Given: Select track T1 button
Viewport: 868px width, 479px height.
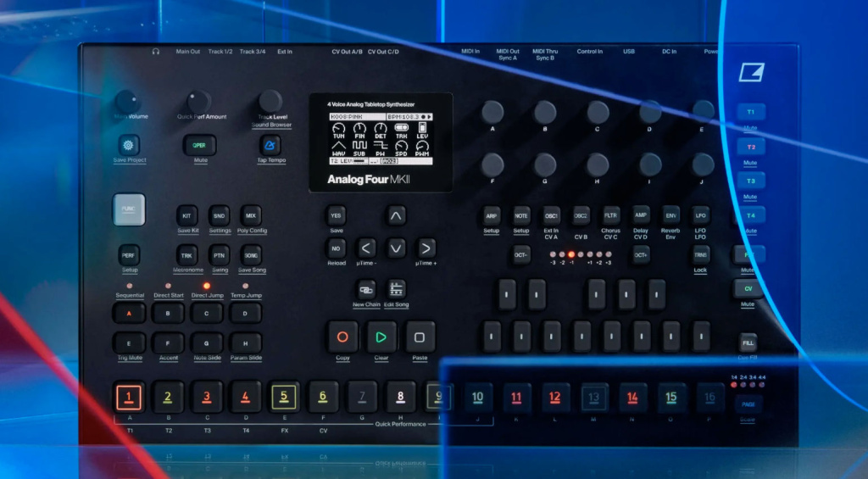Looking at the screenshot, I should click(x=751, y=113).
